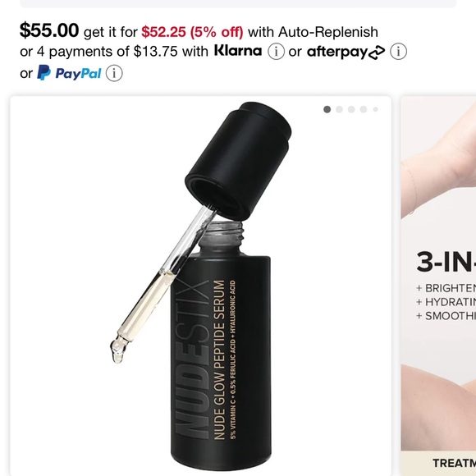Open the Klarna info icon
The width and height of the screenshot is (476, 476).
(276, 52)
